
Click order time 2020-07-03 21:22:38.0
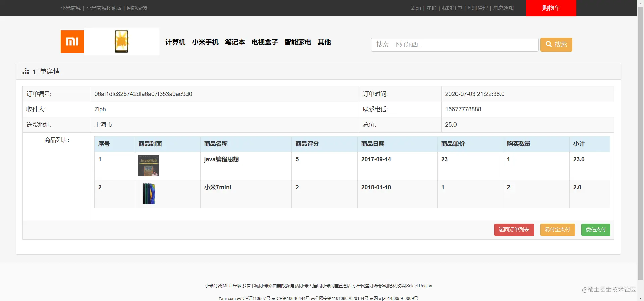[475, 94]
